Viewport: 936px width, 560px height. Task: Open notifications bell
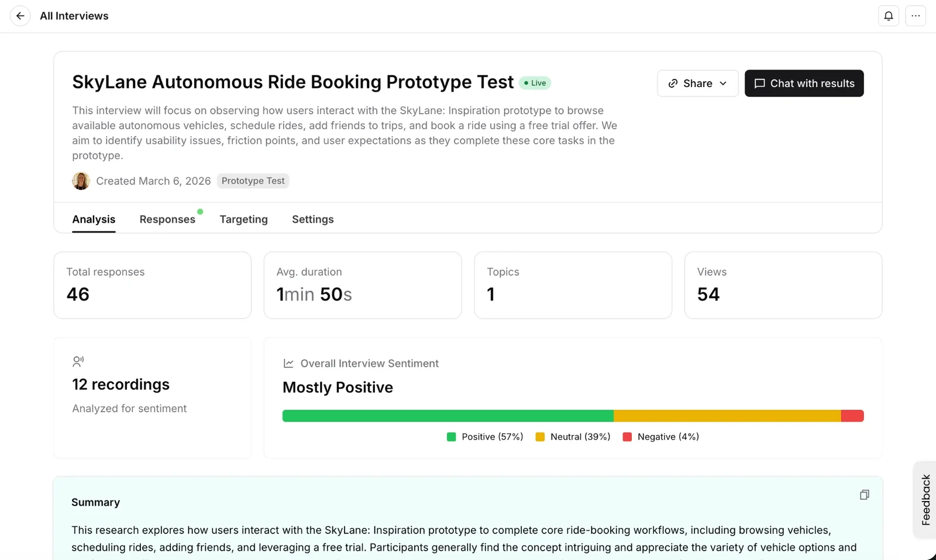coord(889,16)
